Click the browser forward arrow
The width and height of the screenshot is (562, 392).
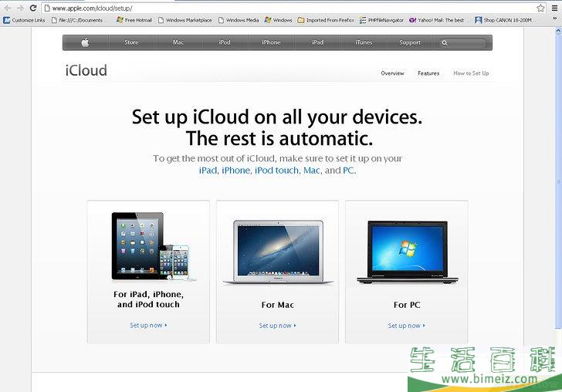pos(19,8)
